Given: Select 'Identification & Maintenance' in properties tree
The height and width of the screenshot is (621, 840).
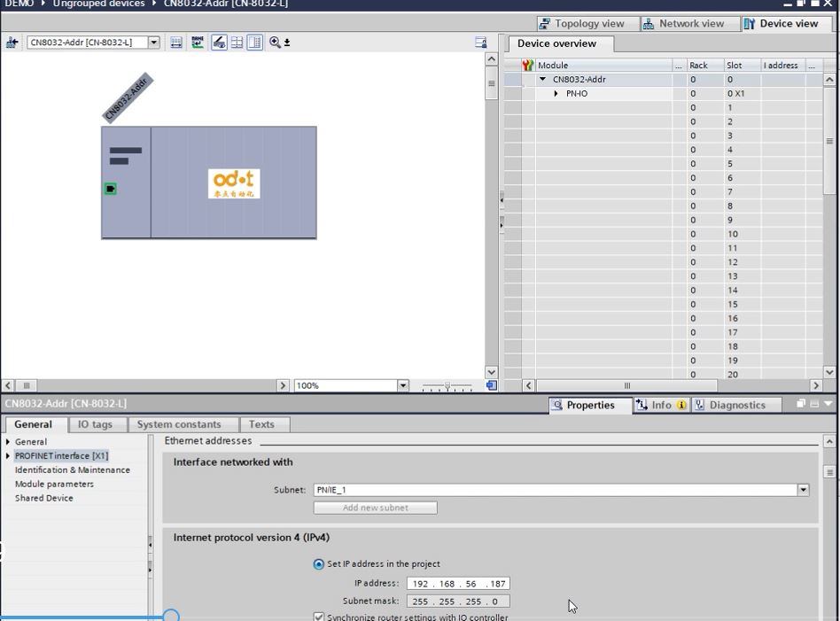Looking at the screenshot, I should (x=73, y=470).
